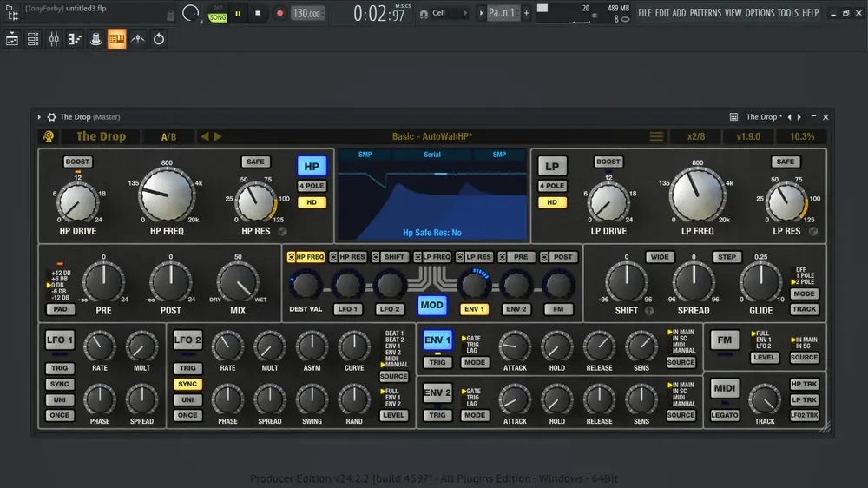868x488 pixels.
Task: Click the blue MOD button
Action: coord(431,305)
